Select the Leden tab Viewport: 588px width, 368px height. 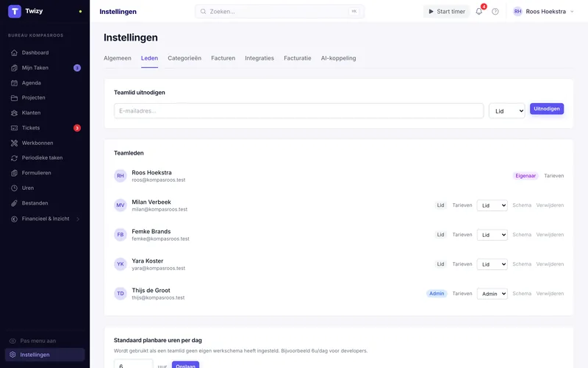tap(149, 58)
